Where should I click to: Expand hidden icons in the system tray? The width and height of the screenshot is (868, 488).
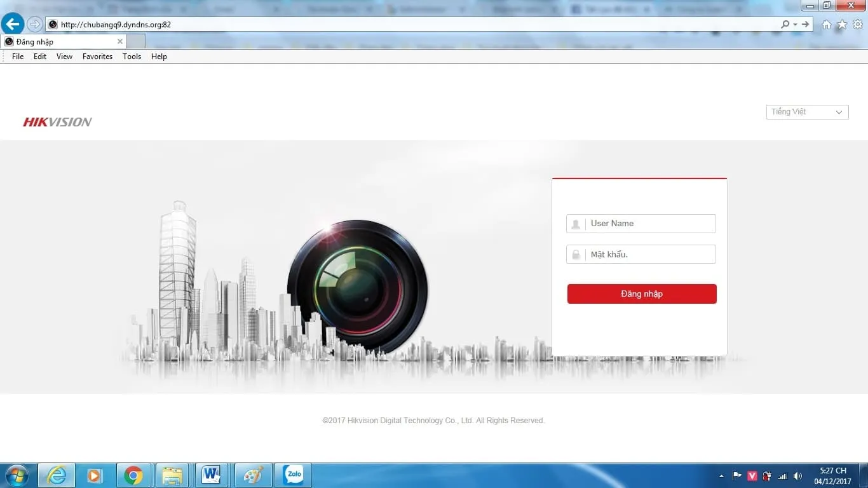721,475
